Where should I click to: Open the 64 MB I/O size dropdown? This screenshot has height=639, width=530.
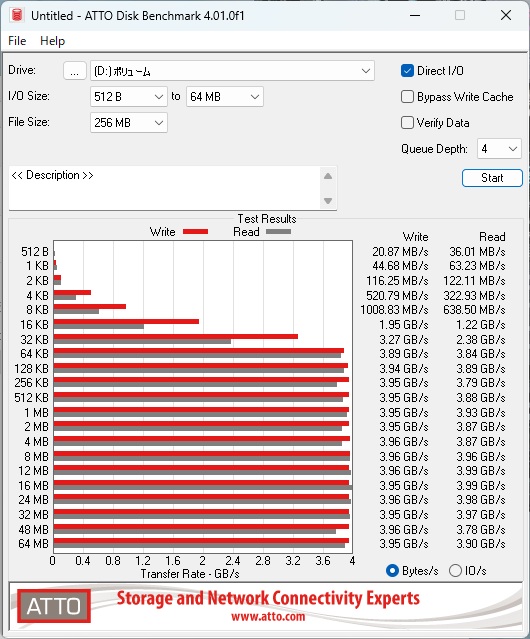[x=225, y=97]
